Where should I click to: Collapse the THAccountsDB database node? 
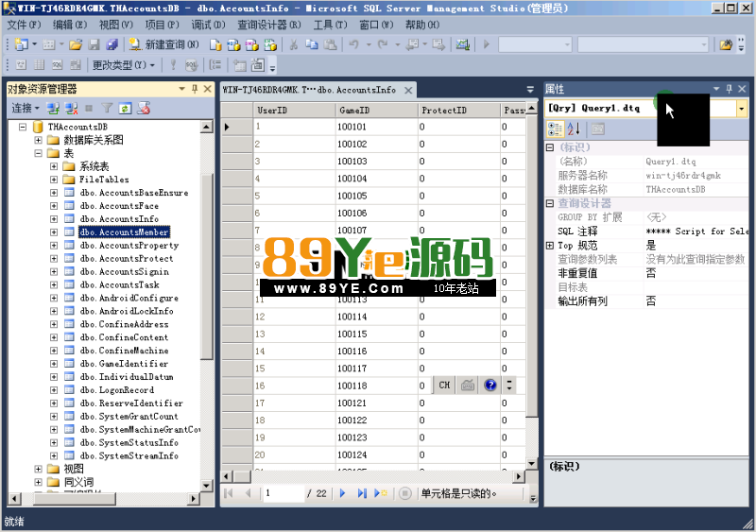point(22,127)
